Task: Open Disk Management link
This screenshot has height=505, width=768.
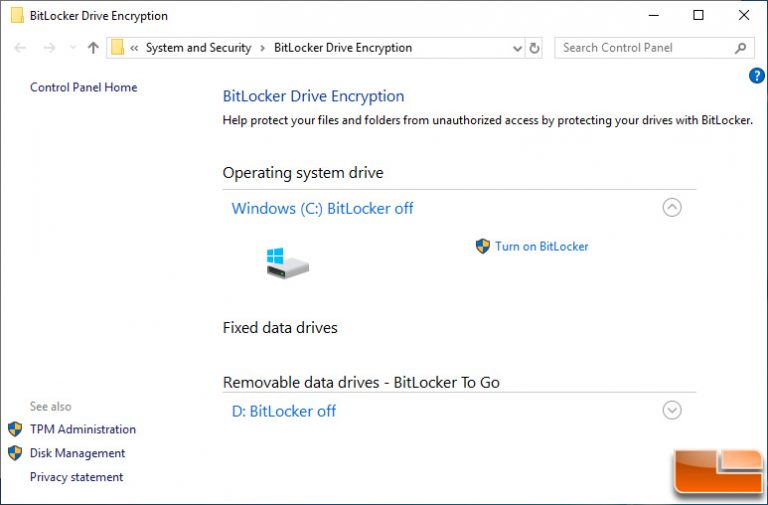Action: (x=77, y=453)
